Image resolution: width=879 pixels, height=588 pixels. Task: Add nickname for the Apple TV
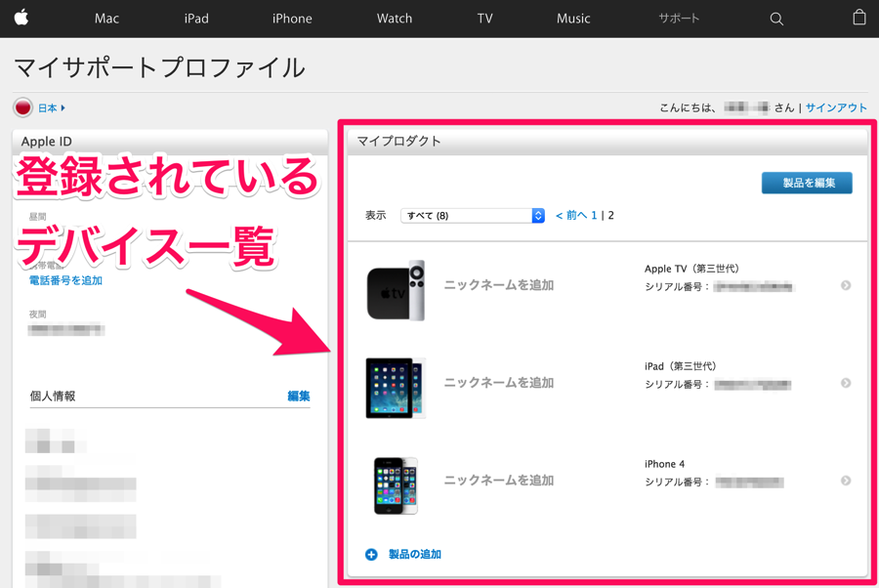point(499,285)
